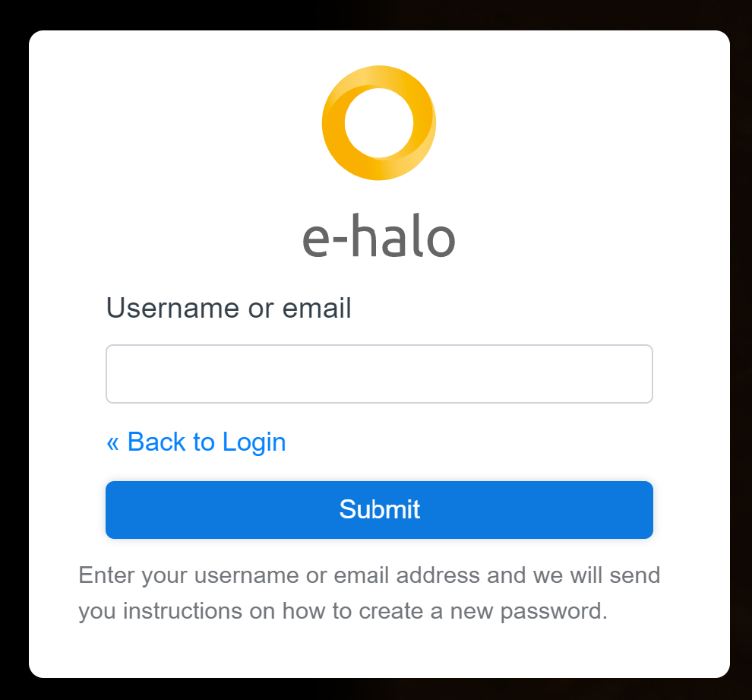
Task: Click Back to Login to return
Action: pyautogui.click(x=196, y=442)
